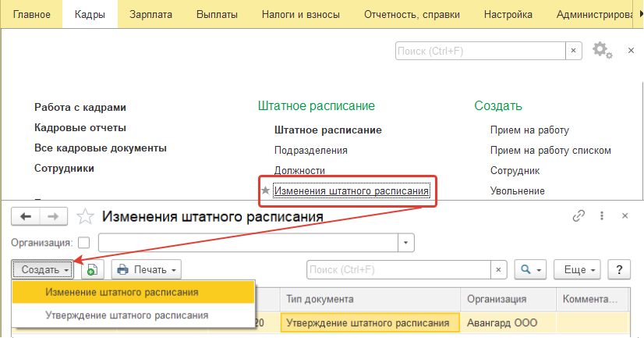Image resolution: width=644 pixels, height=338 pixels.
Task: Create Прием на работу списком document
Action: [550, 150]
